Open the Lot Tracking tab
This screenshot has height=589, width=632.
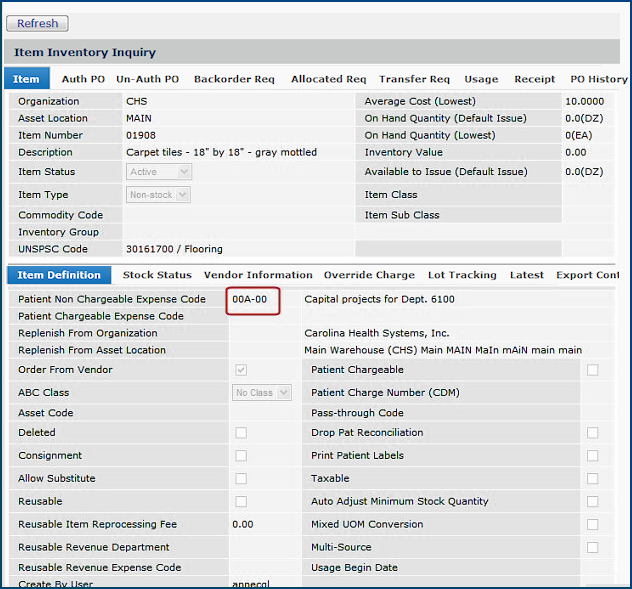pos(462,275)
